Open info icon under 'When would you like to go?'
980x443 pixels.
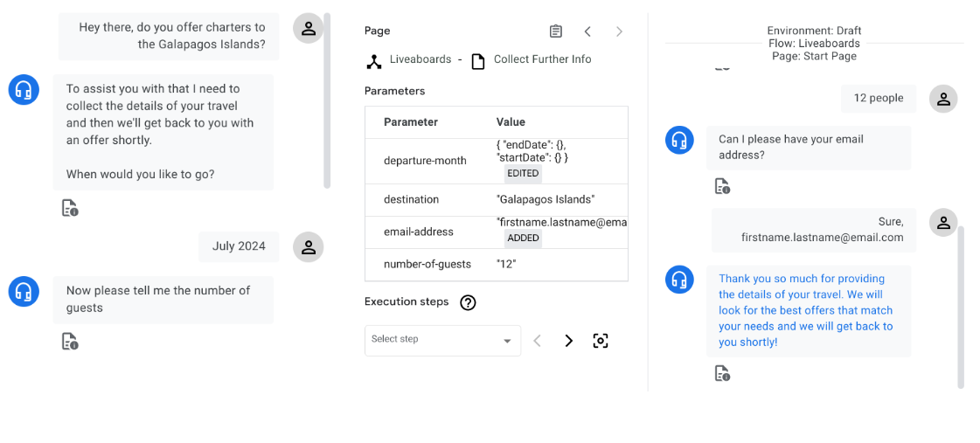(70, 208)
